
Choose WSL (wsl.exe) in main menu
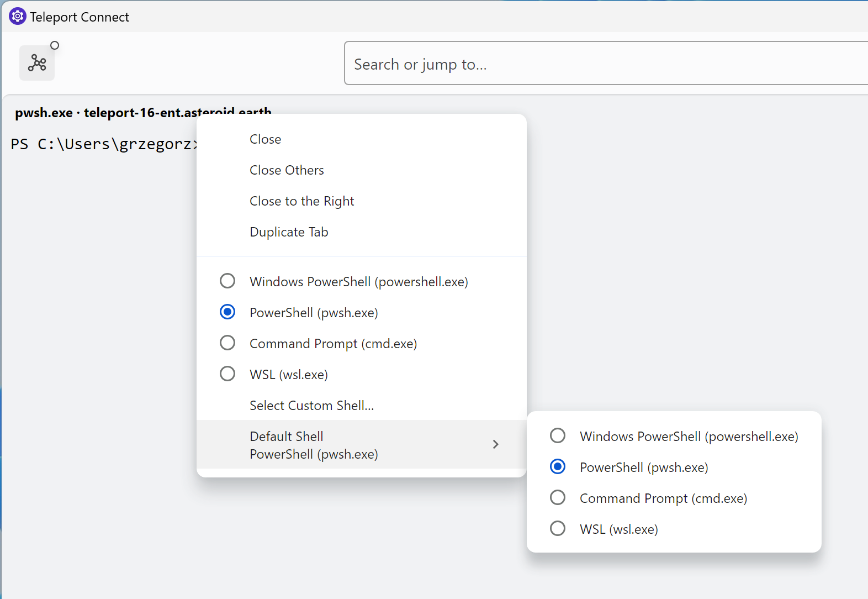[x=227, y=374]
